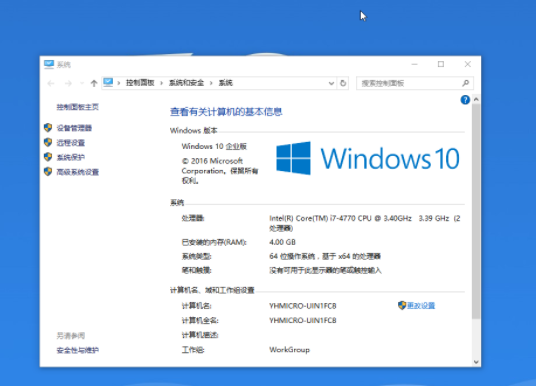
Task: Click scrollbar up arrow
Action: pos(476,99)
